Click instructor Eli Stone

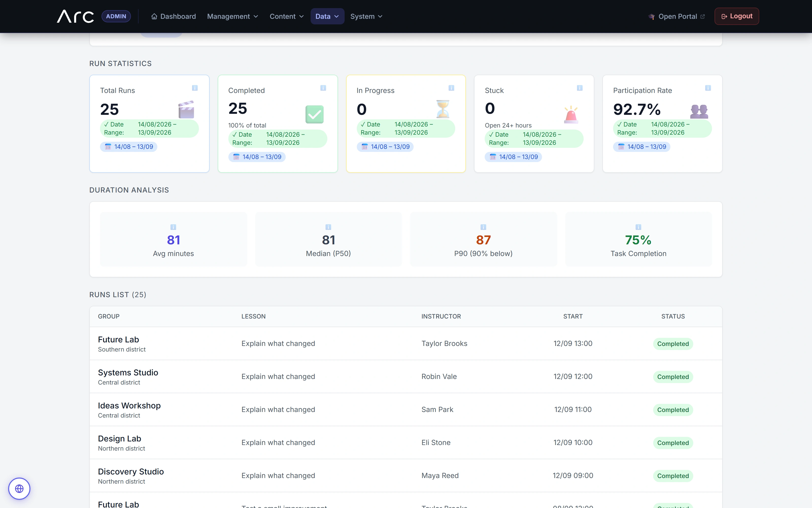click(436, 442)
